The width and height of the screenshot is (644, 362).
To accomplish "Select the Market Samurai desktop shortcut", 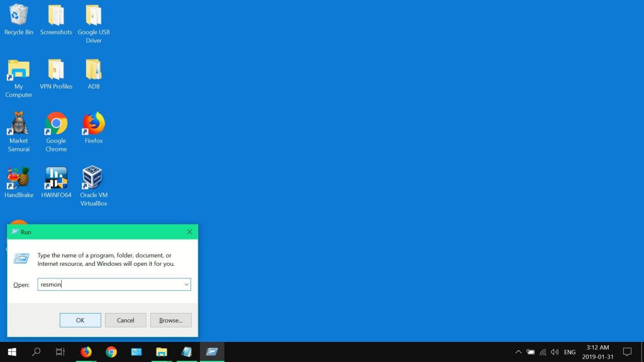I will tap(18, 132).
